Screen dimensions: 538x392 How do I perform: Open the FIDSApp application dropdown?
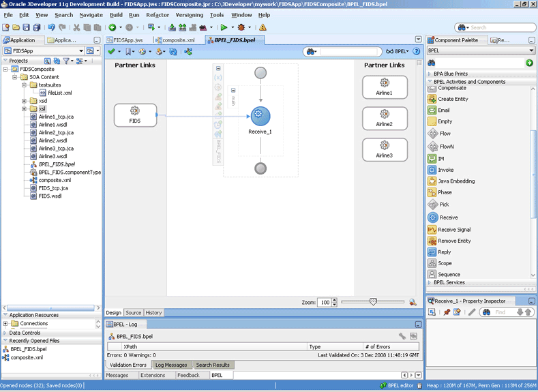click(x=81, y=50)
